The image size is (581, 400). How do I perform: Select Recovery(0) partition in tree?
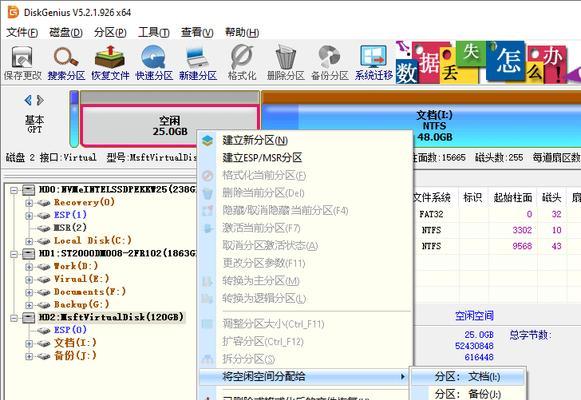[84, 202]
